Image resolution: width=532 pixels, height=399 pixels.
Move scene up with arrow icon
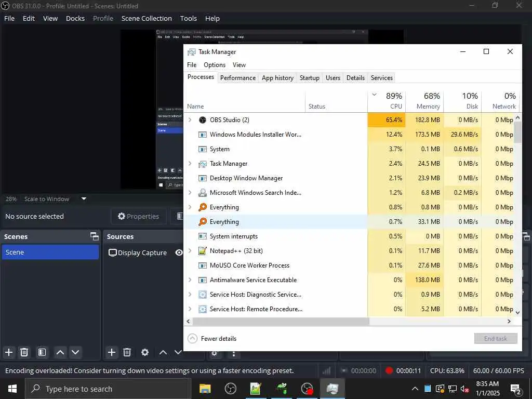click(60, 352)
